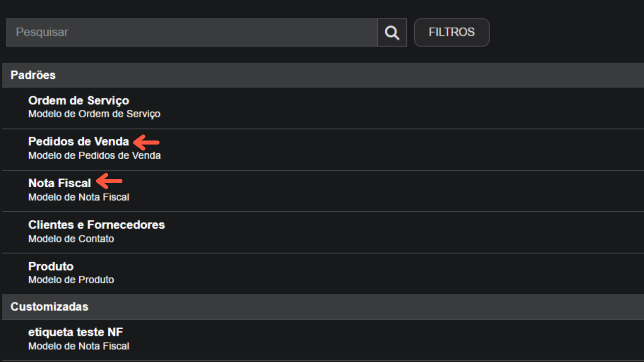Click the red arrow pointing to Nota Fiscal
Viewport: 644px width, 362px height.
109,181
